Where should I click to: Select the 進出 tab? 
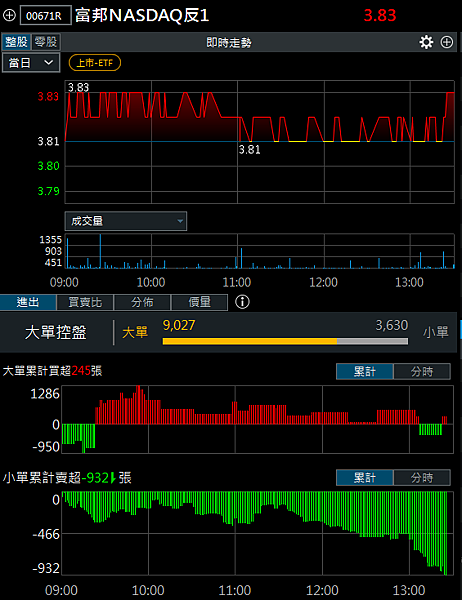pyautogui.click(x=28, y=302)
